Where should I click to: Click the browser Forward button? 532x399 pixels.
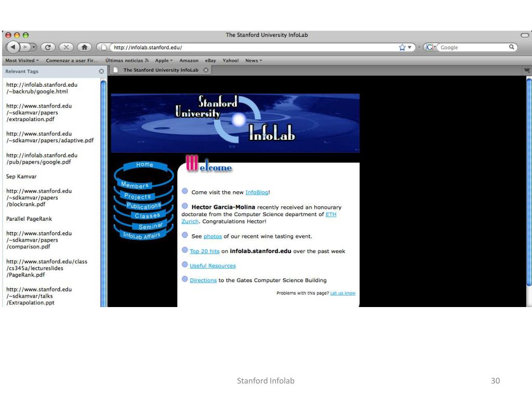tap(25, 47)
